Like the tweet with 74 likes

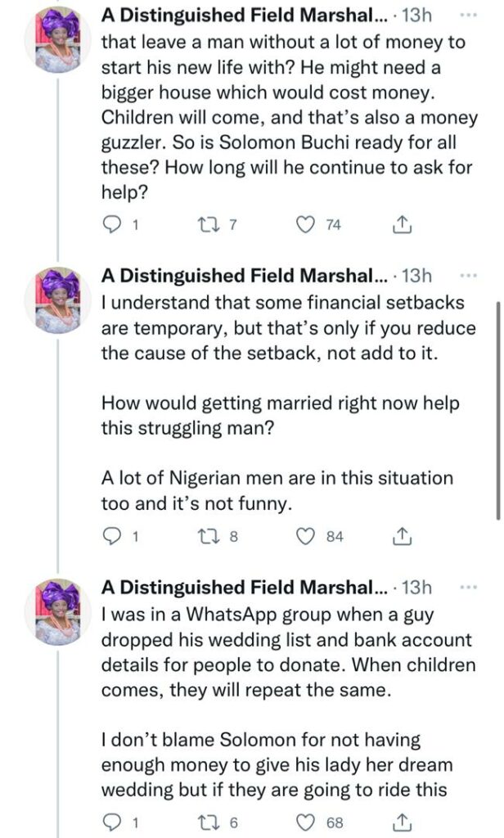306,224
